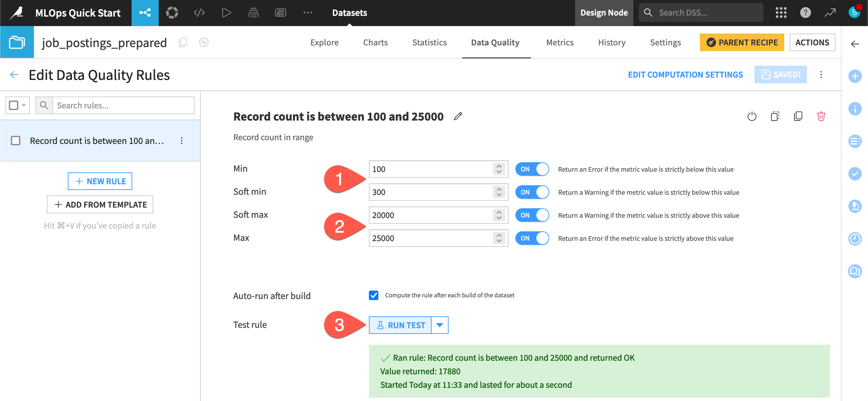Switch to the Metrics tab
Screen dimensions: 868x401
pos(560,43)
